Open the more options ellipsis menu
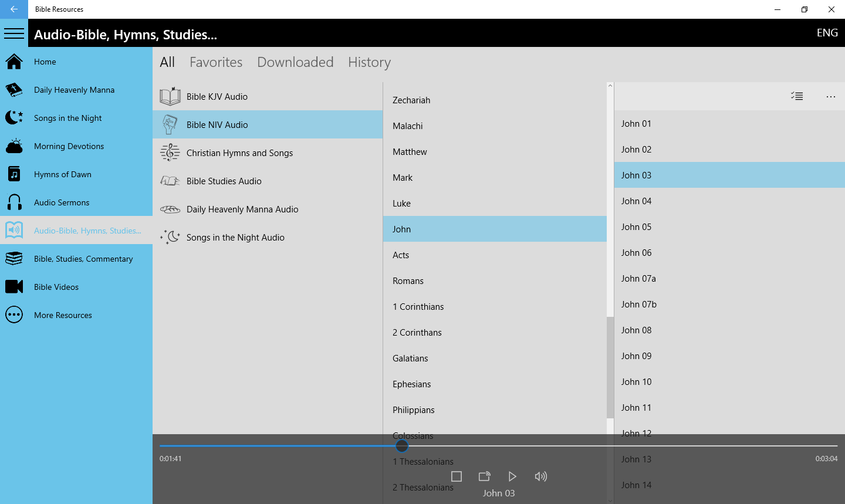Image resolution: width=845 pixels, height=504 pixels. 830,96
